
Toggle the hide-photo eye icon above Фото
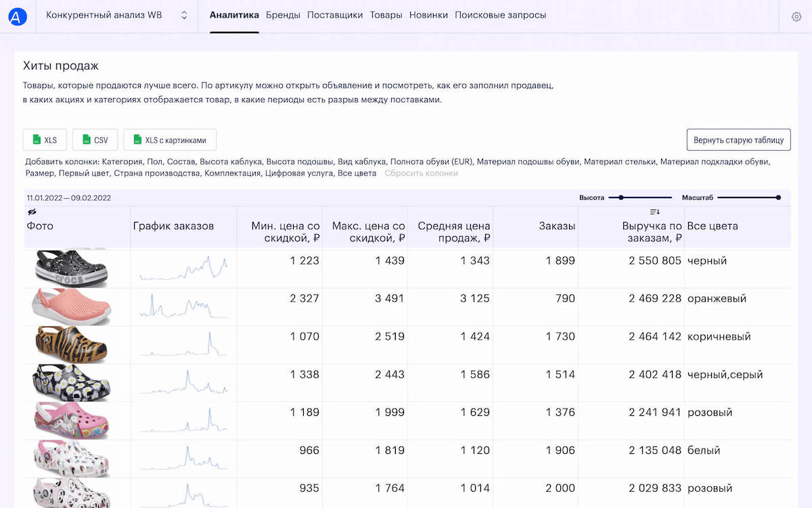32,212
